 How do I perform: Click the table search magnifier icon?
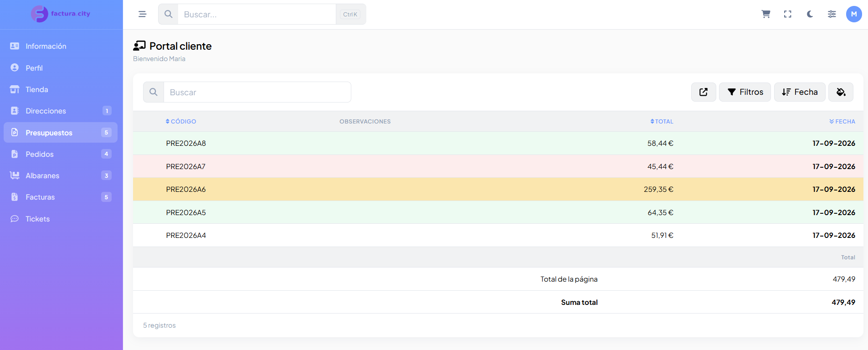click(x=154, y=92)
